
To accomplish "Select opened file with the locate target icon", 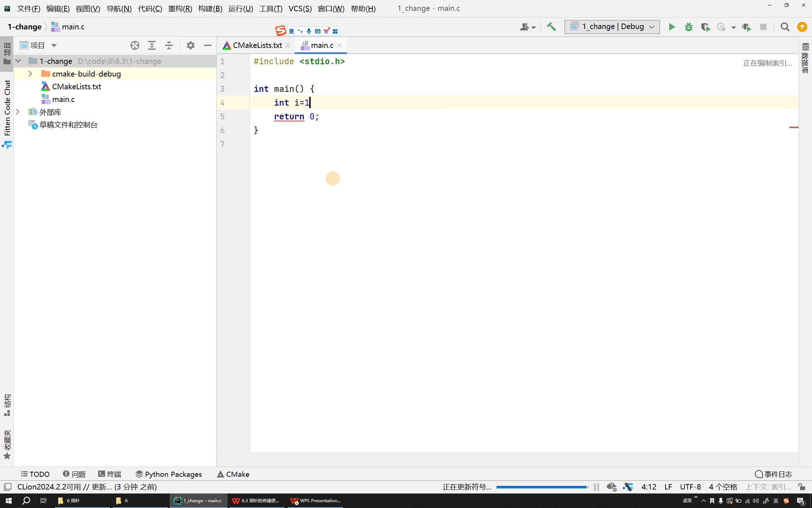I will [135, 45].
